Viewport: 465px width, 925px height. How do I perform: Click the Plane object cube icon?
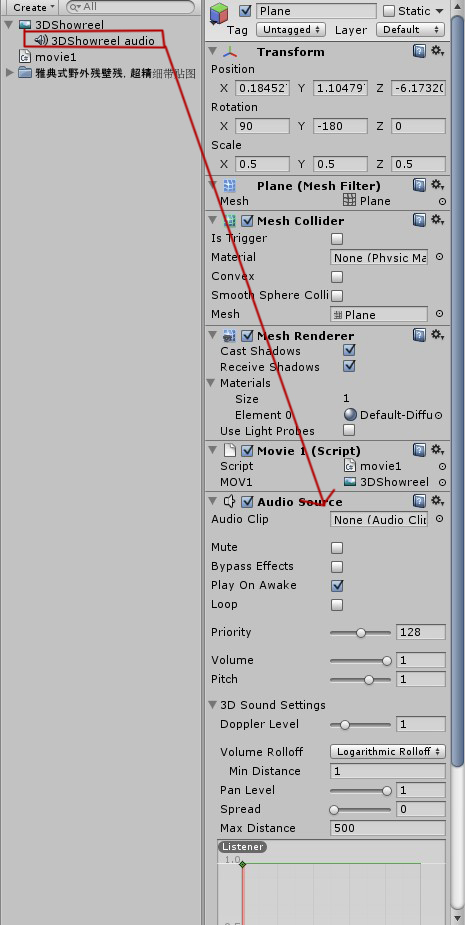click(221, 12)
